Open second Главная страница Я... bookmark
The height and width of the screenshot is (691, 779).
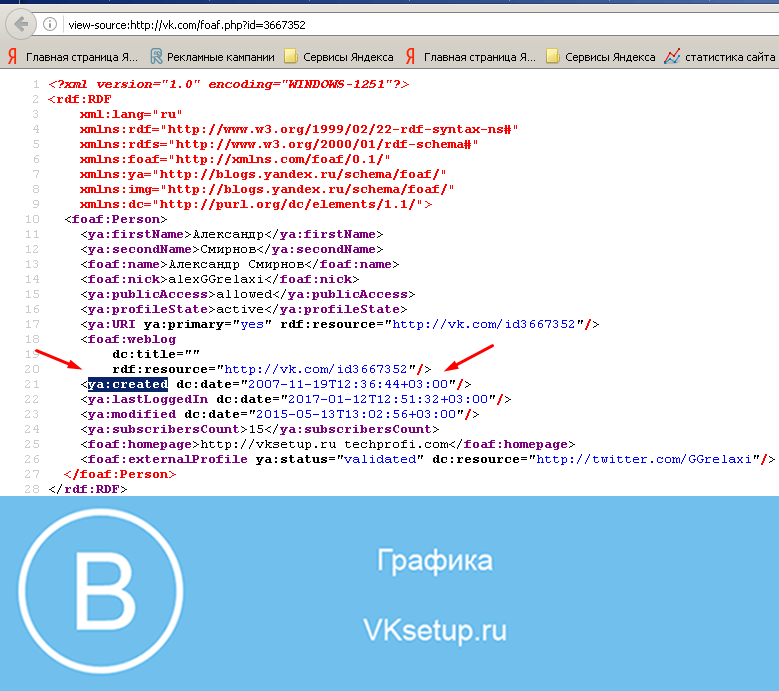(470, 57)
